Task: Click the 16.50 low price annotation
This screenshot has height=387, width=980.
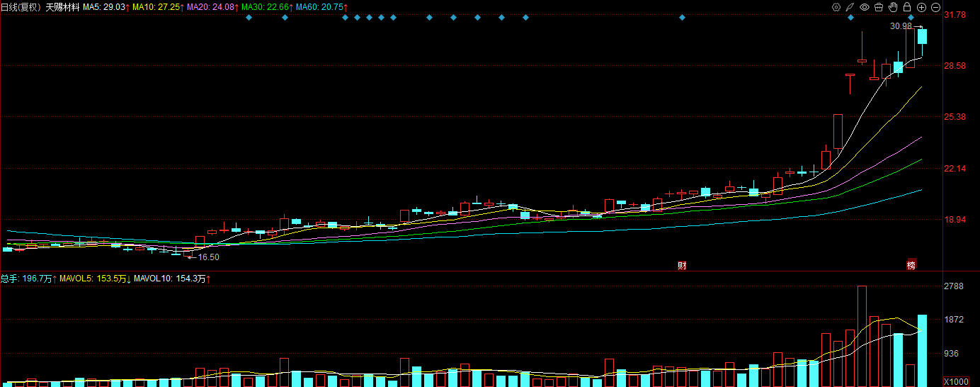Action: point(208,257)
